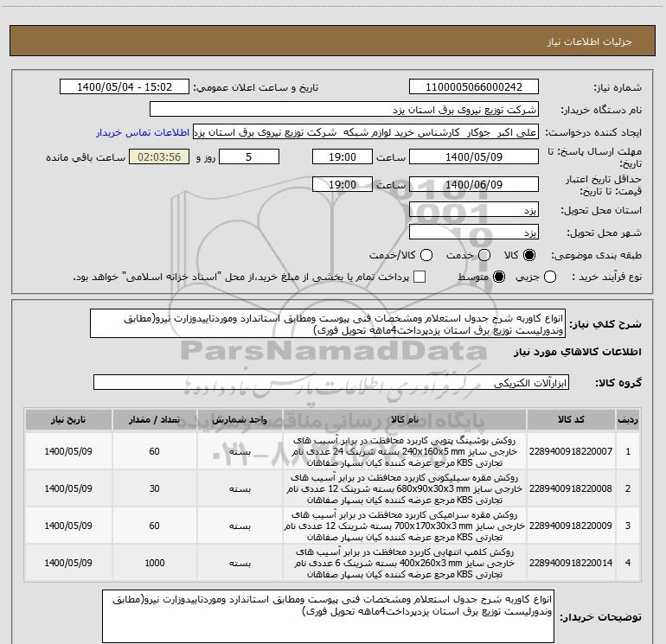666x644 pixels.
Task: Click the request creator field علی اکبر جوکار
Action: pyautogui.click(x=366, y=132)
